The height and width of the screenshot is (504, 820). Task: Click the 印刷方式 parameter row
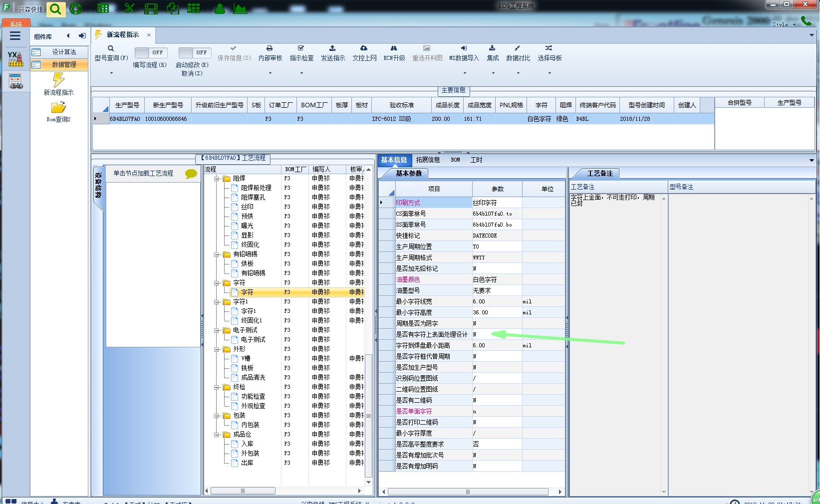pos(472,203)
